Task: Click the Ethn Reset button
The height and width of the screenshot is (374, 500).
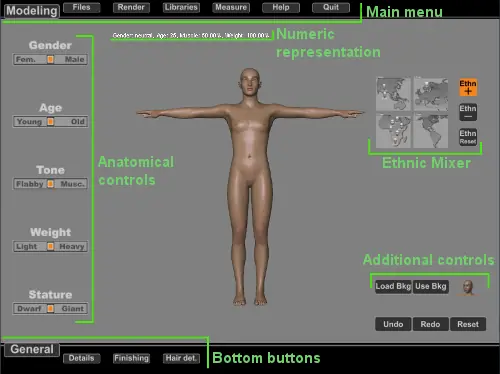Action: point(468,137)
